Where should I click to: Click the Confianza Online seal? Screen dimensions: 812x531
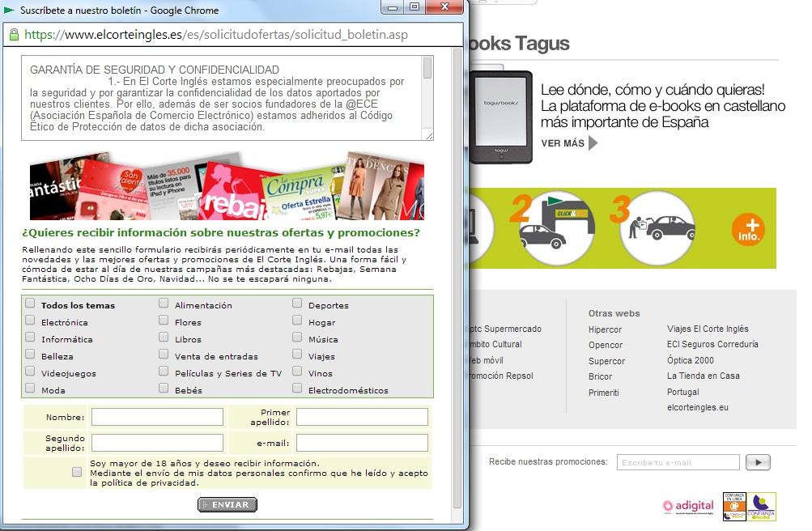(x=761, y=506)
